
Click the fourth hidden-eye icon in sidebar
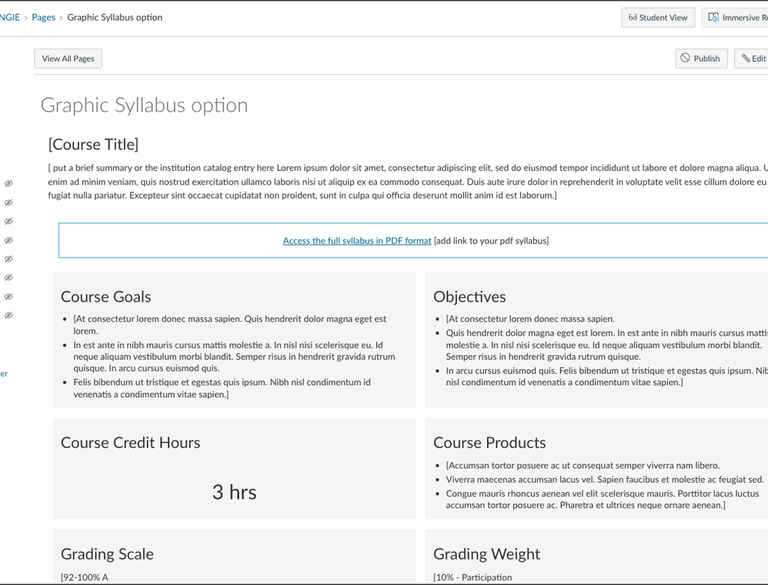click(x=8, y=241)
